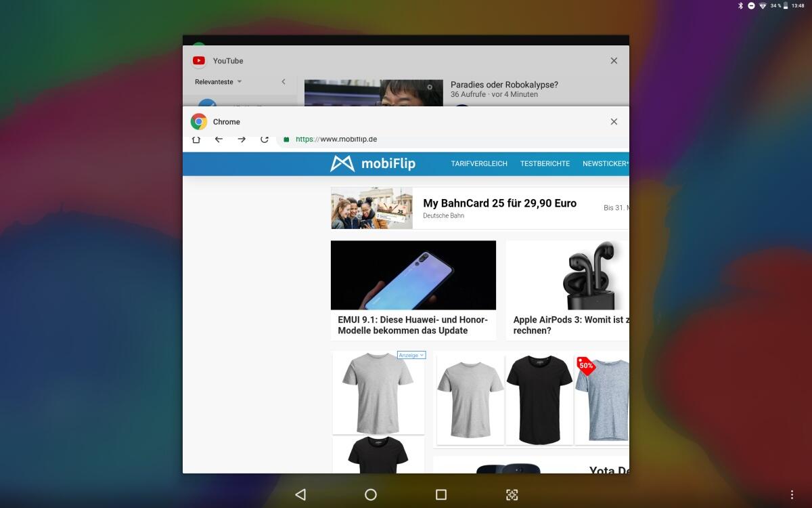Viewport: 812px width, 508px height.
Task: Open the Anzeige ad options dropdown
Action: [x=411, y=355]
